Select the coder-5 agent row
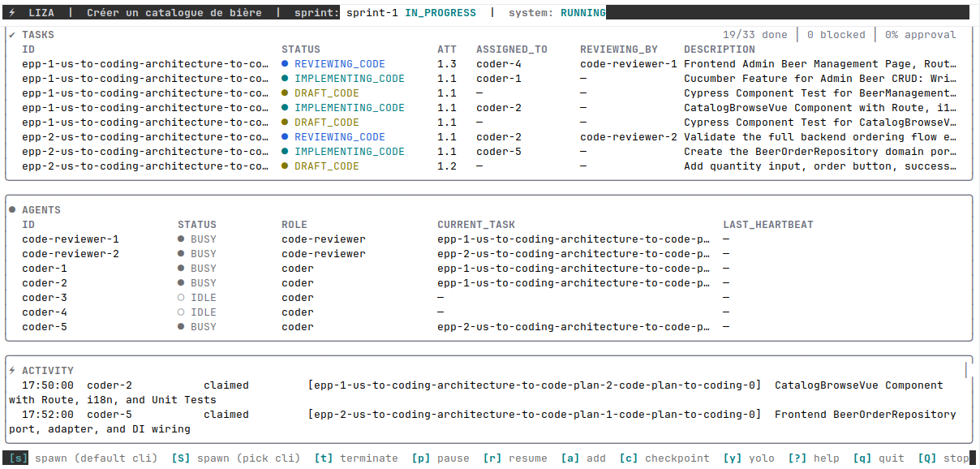The height and width of the screenshot is (469, 980). 45,327
